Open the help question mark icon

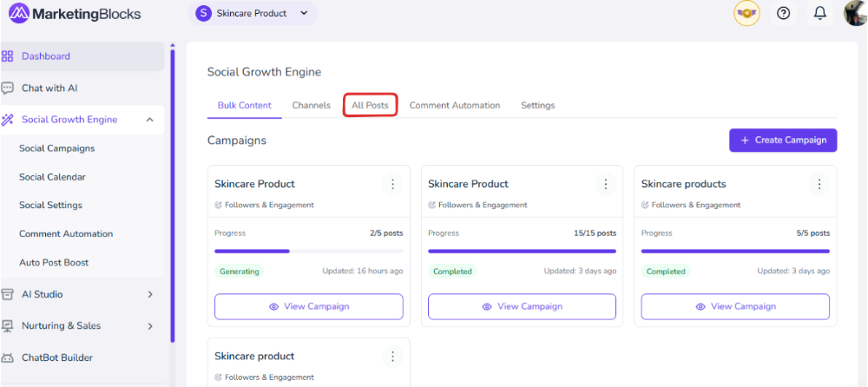click(x=783, y=14)
